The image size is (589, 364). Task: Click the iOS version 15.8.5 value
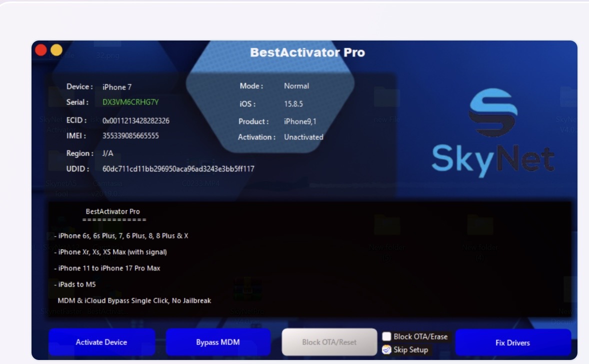[x=293, y=104]
